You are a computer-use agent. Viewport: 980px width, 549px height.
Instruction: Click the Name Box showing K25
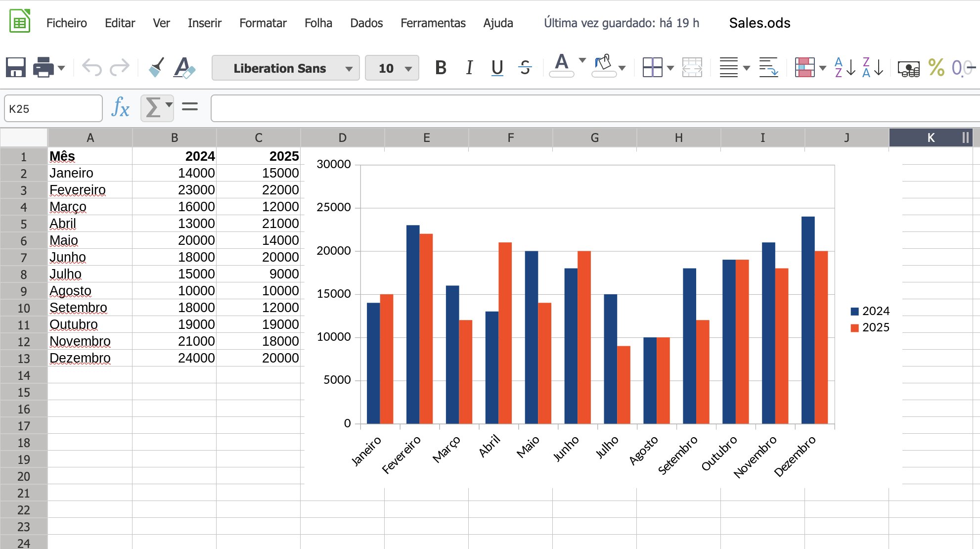(x=53, y=108)
